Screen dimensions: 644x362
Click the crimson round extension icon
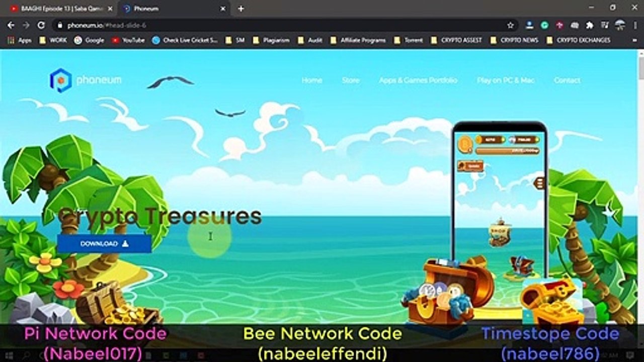pos(559,25)
